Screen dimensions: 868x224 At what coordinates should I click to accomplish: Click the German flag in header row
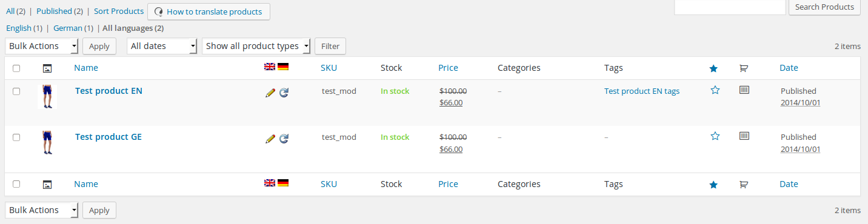click(283, 67)
